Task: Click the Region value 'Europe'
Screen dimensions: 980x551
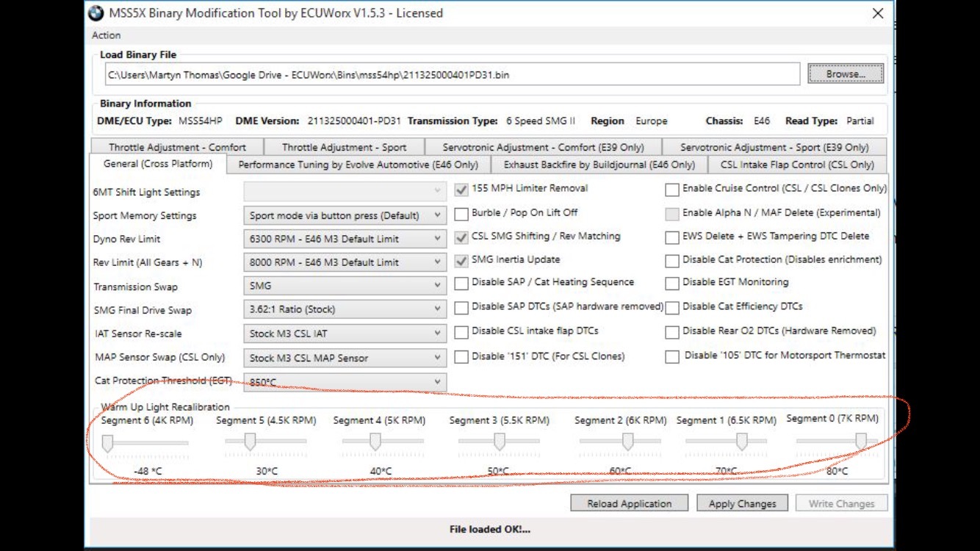Action: 652,120
